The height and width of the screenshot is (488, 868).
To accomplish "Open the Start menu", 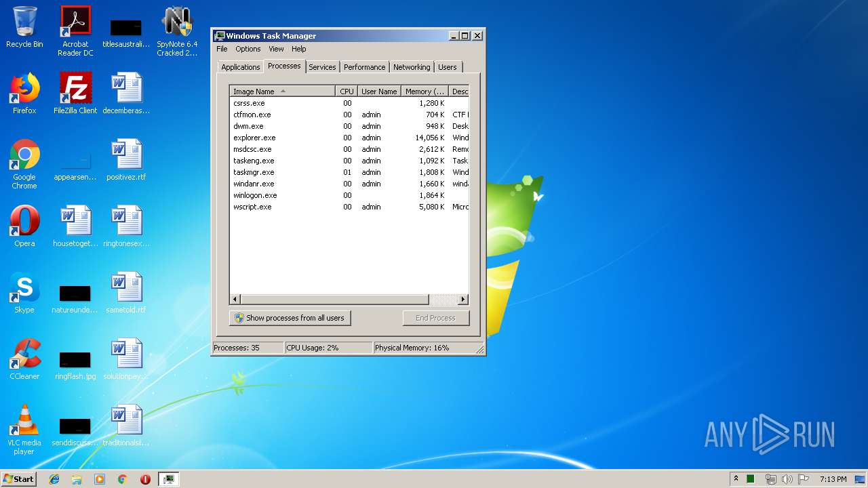I will 18,479.
